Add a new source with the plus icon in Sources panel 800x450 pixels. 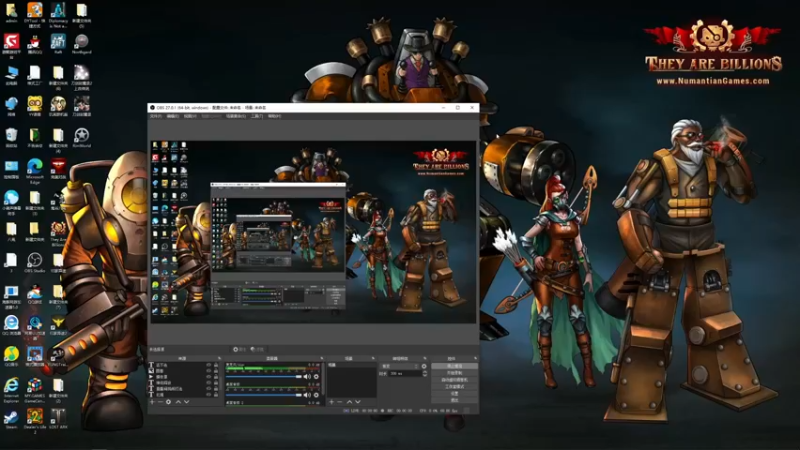click(152, 402)
